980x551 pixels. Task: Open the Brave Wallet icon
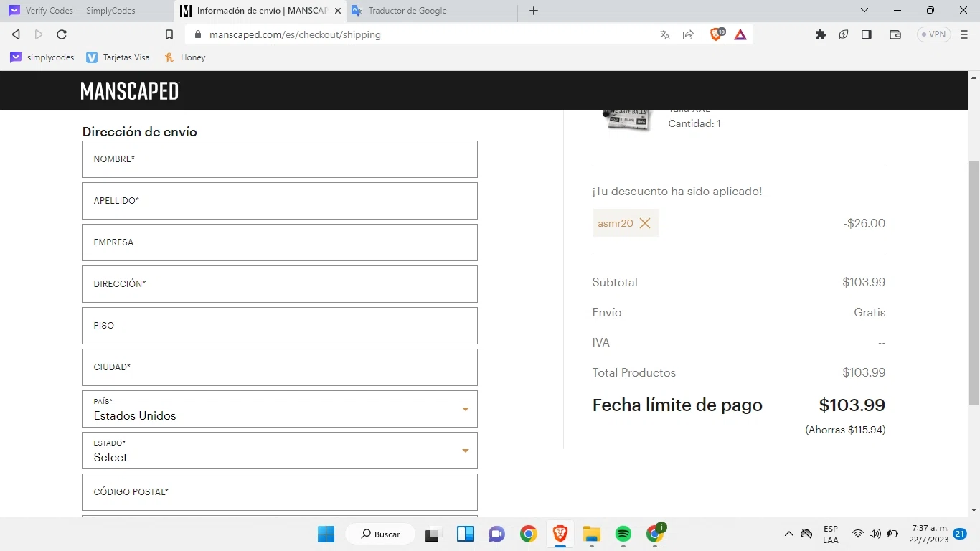tap(895, 34)
